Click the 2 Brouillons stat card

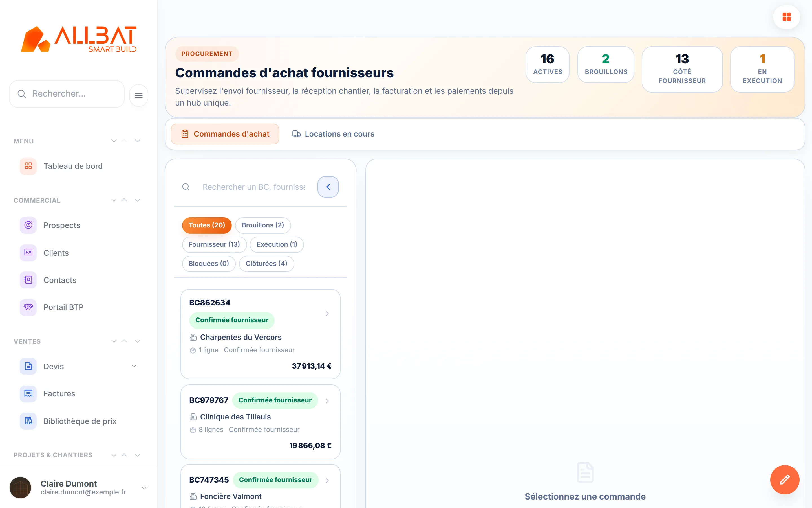[x=606, y=65]
